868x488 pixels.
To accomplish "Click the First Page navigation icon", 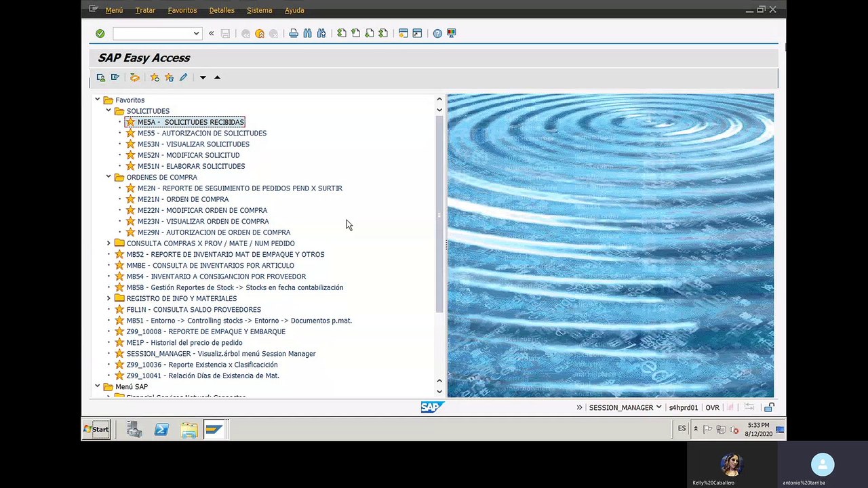I will pos(342,33).
